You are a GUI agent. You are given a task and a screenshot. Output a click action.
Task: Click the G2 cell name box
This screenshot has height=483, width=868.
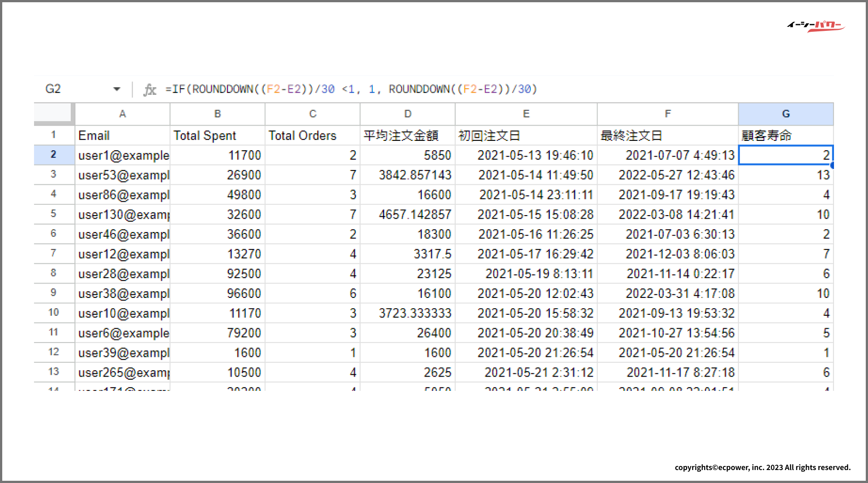point(53,89)
